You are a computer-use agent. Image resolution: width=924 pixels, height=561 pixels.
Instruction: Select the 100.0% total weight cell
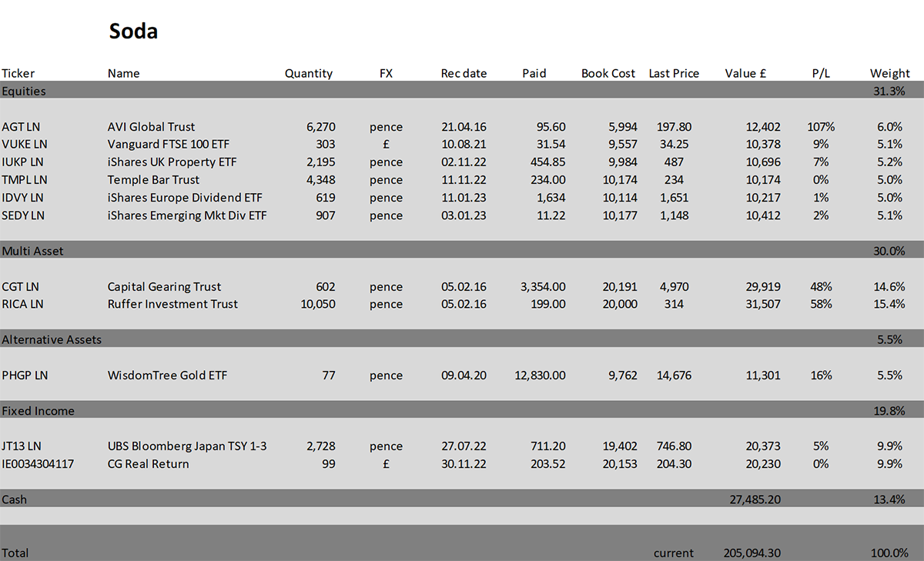889,553
